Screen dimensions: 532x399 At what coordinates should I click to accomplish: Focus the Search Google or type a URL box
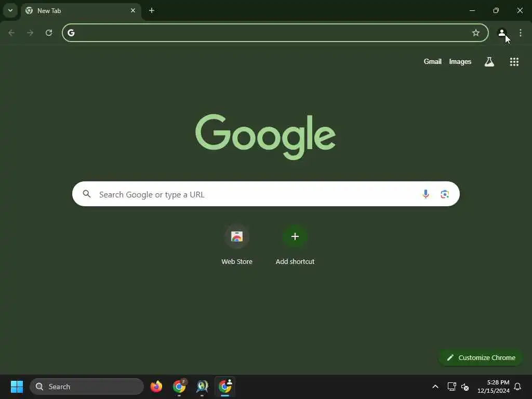tap(265, 194)
